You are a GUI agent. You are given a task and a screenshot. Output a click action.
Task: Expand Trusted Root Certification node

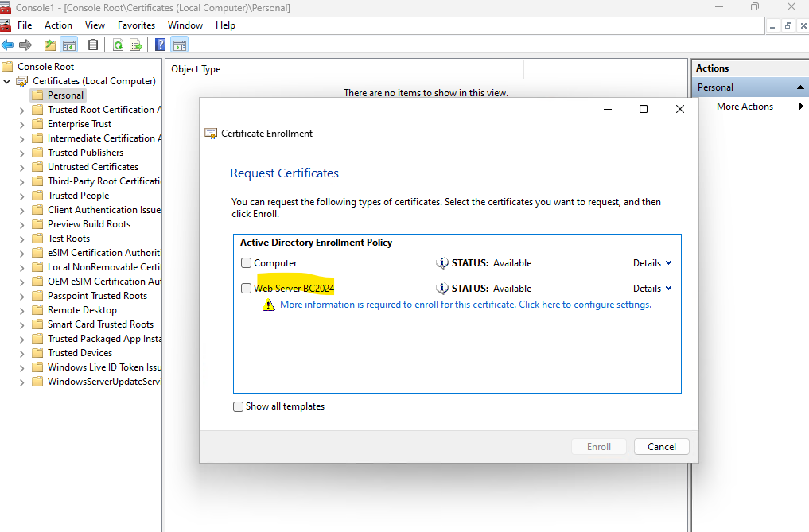point(21,111)
